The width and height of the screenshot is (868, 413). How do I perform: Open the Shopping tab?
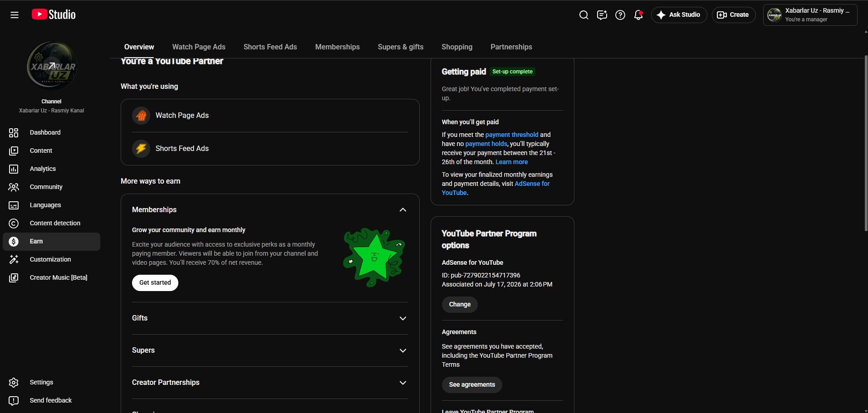point(457,47)
